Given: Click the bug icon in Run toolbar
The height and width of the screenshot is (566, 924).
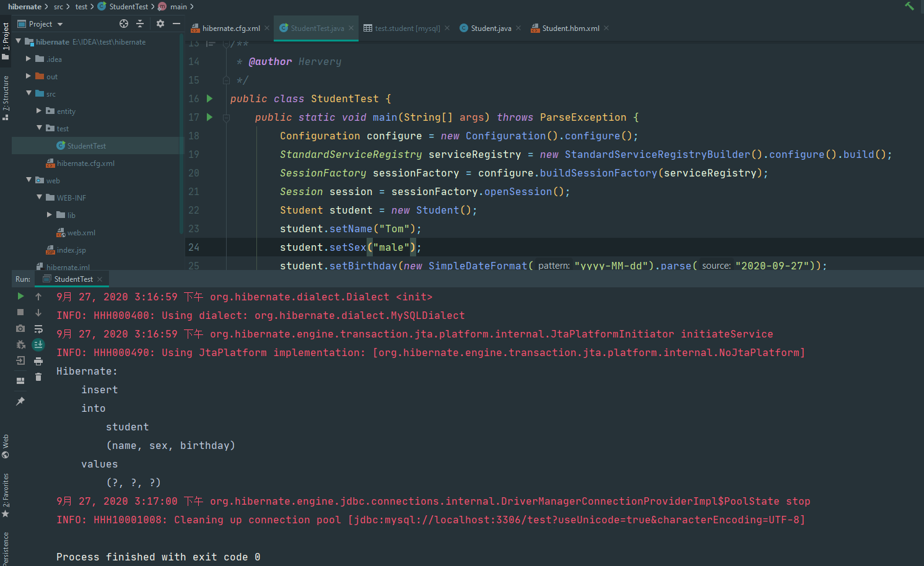Looking at the screenshot, I should click(x=20, y=344).
